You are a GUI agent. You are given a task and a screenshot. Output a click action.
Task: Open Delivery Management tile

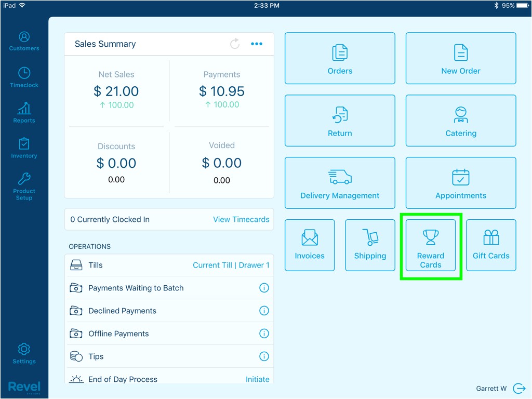point(340,183)
